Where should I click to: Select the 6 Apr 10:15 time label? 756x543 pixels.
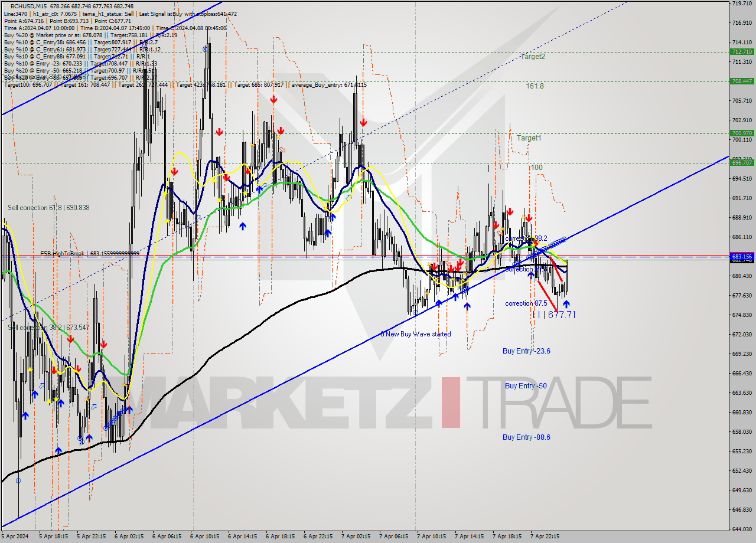point(204,537)
